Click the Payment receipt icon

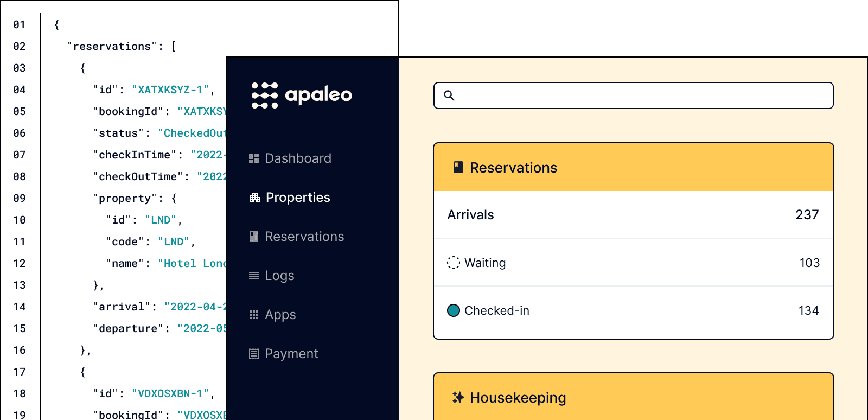point(254,354)
